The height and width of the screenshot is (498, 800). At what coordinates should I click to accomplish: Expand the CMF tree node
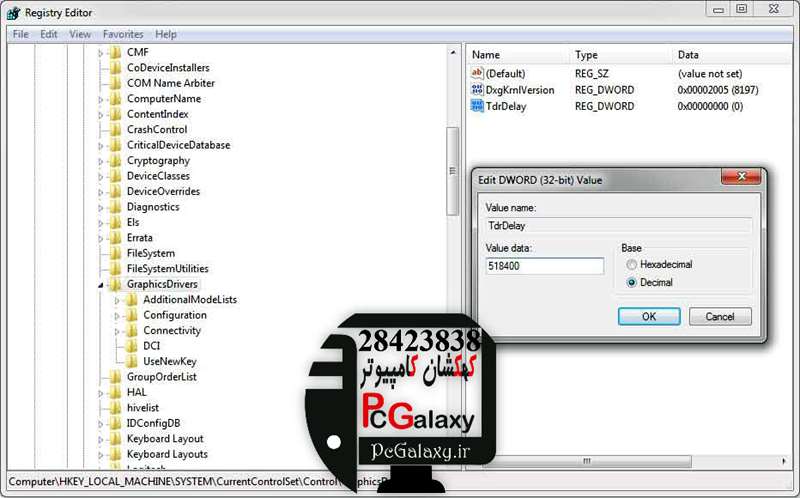[101, 53]
